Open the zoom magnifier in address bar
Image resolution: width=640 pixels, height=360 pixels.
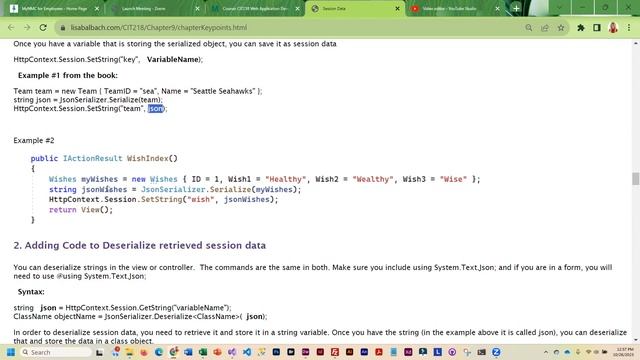click(529, 28)
